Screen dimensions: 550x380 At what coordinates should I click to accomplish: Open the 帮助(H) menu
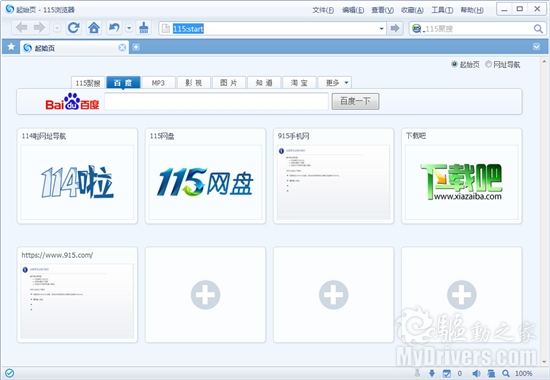point(472,10)
